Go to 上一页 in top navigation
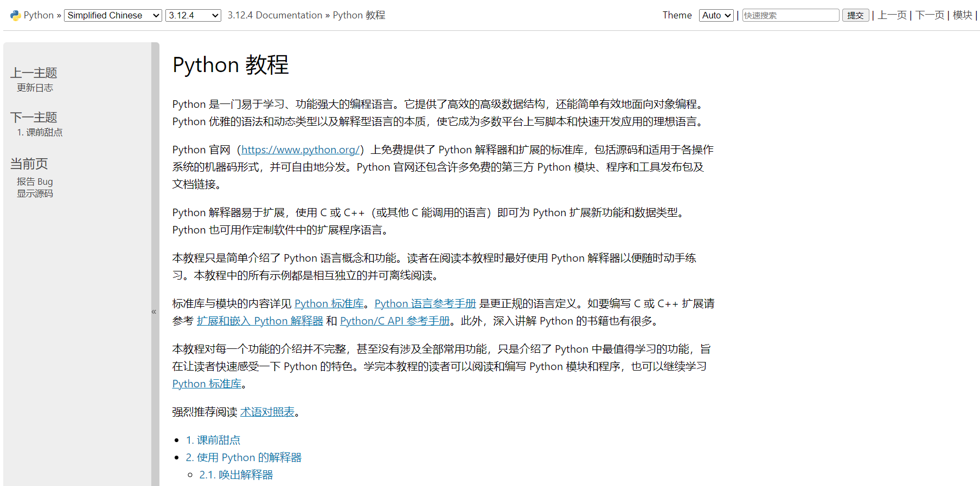 tap(892, 15)
